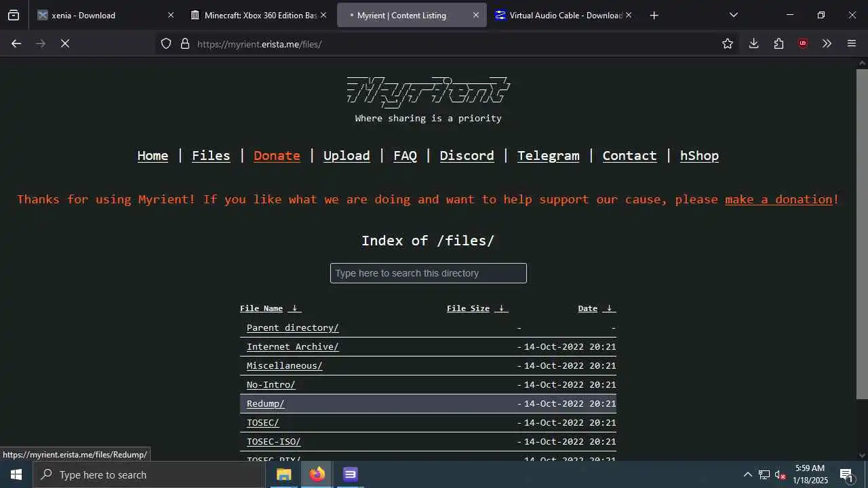Viewport: 868px width, 488px height.
Task: Open the Extensions puzzle icon
Action: pyautogui.click(x=778, y=43)
